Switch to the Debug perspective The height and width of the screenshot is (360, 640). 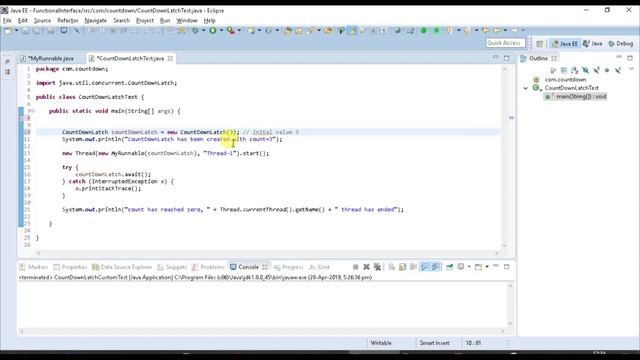620,43
